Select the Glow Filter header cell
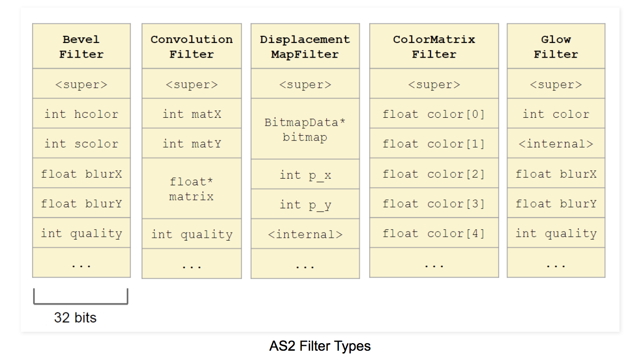 click(556, 46)
